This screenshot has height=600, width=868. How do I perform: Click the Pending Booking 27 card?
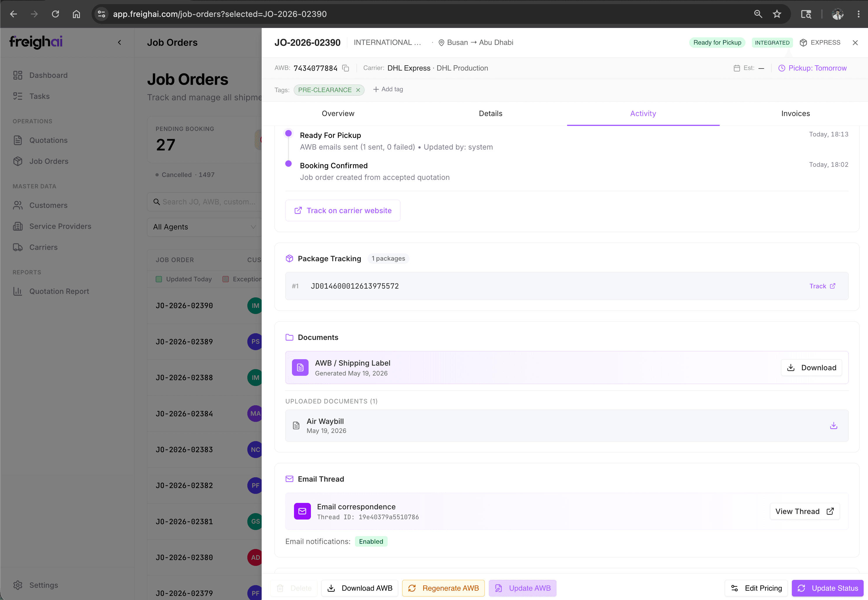pyautogui.click(x=204, y=139)
